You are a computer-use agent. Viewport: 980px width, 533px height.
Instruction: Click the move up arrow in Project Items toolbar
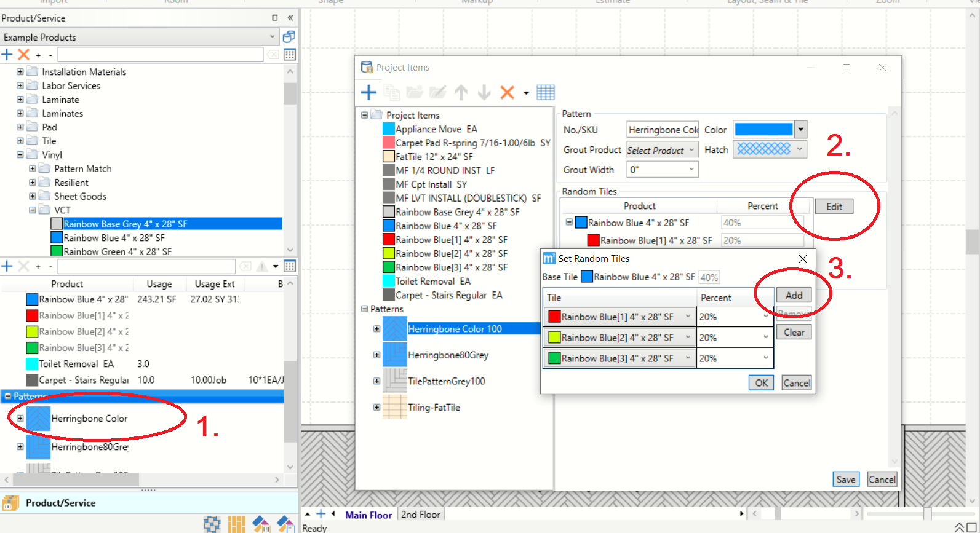pos(461,93)
